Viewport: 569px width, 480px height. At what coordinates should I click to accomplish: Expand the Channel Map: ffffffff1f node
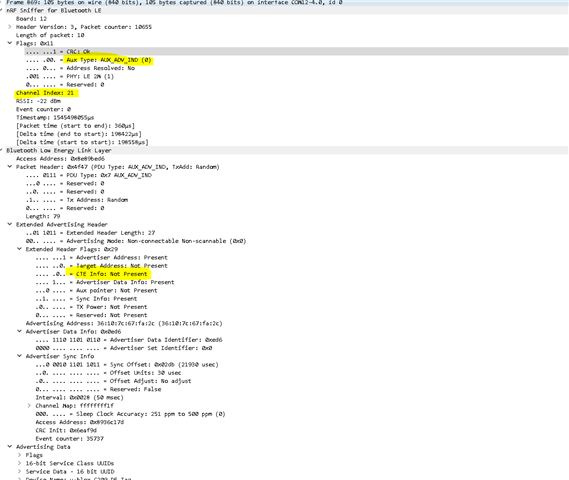coord(29,406)
